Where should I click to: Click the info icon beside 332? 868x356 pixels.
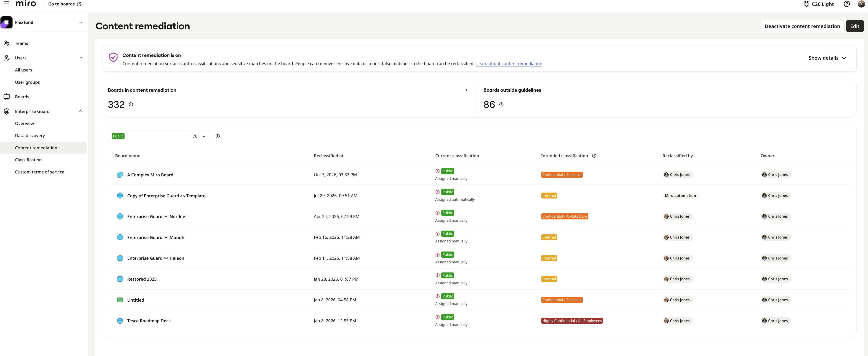click(x=131, y=104)
